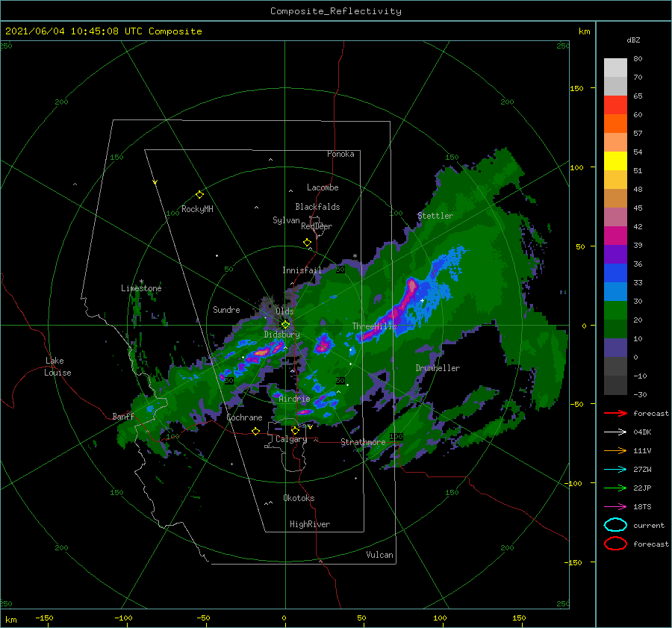Click the Sylvan label
The height and width of the screenshot is (628, 672).
(x=286, y=220)
